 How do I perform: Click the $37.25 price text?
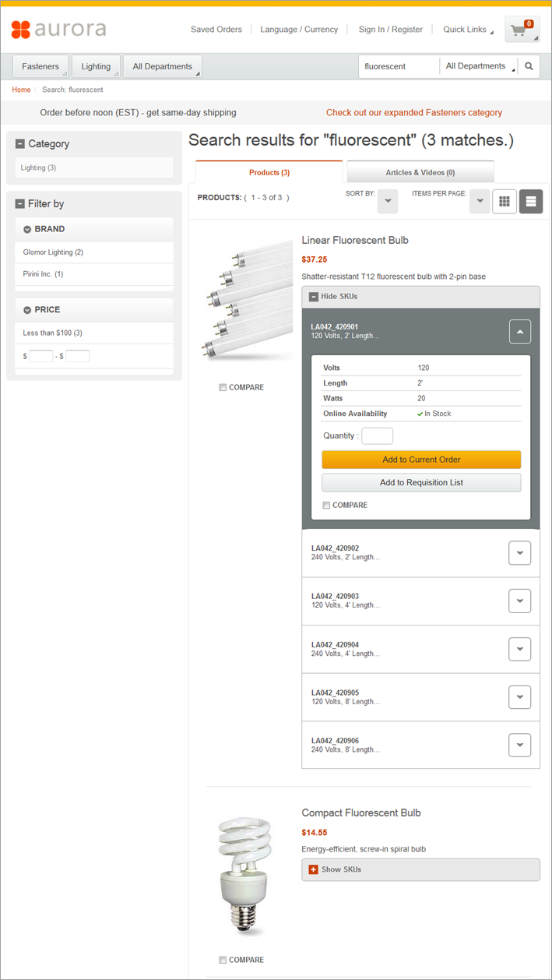coord(315,259)
